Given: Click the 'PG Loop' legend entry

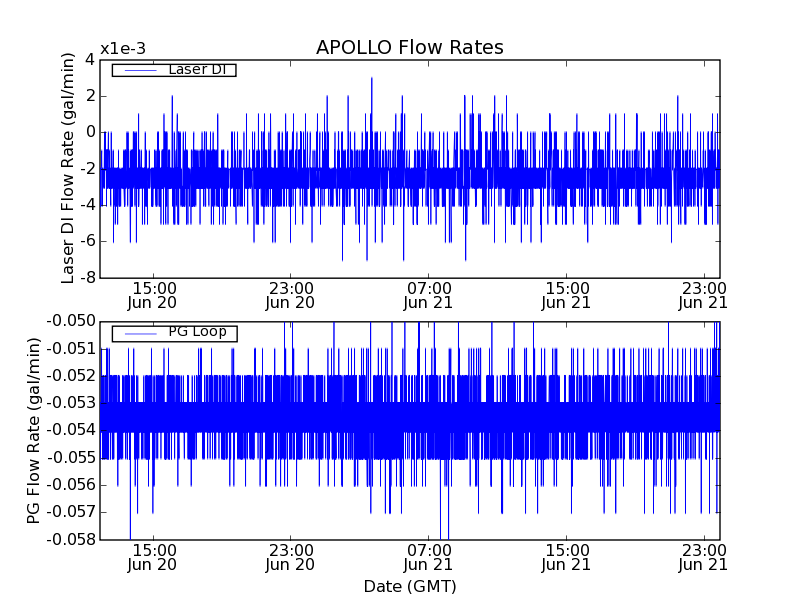Looking at the screenshot, I should [x=174, y=333].
